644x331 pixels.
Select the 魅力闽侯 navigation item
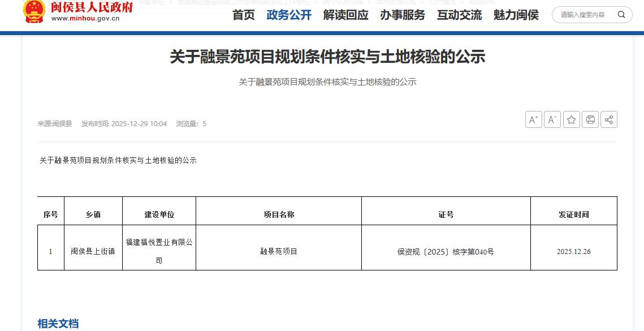[x=516, y=15]
